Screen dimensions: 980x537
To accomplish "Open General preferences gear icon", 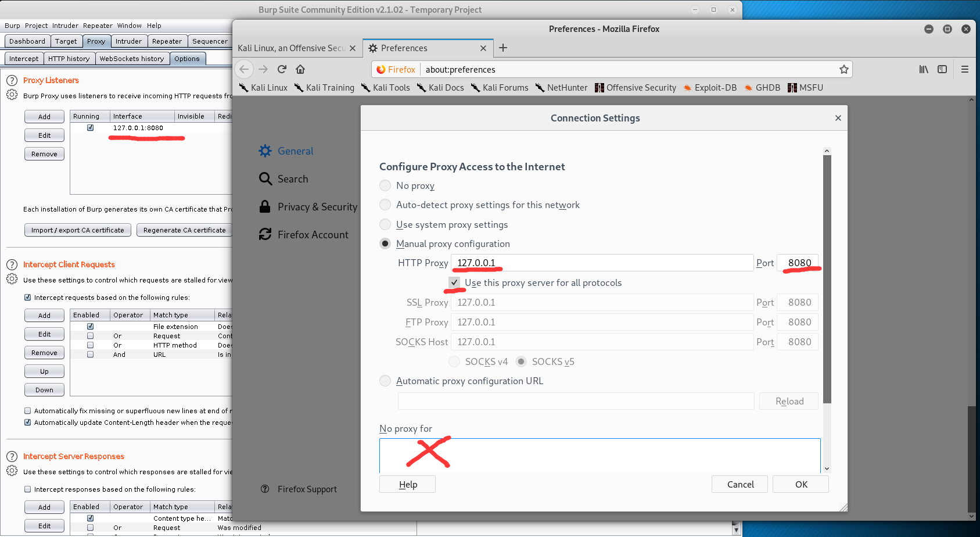I will (x=265, y=151).
